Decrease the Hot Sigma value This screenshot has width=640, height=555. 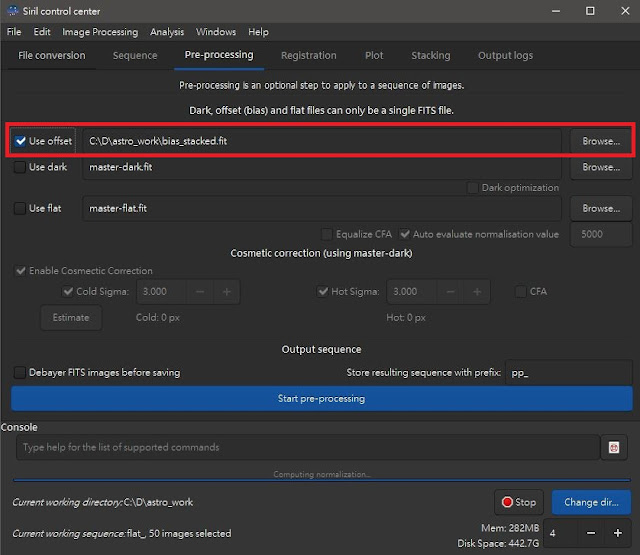point(450,292)
